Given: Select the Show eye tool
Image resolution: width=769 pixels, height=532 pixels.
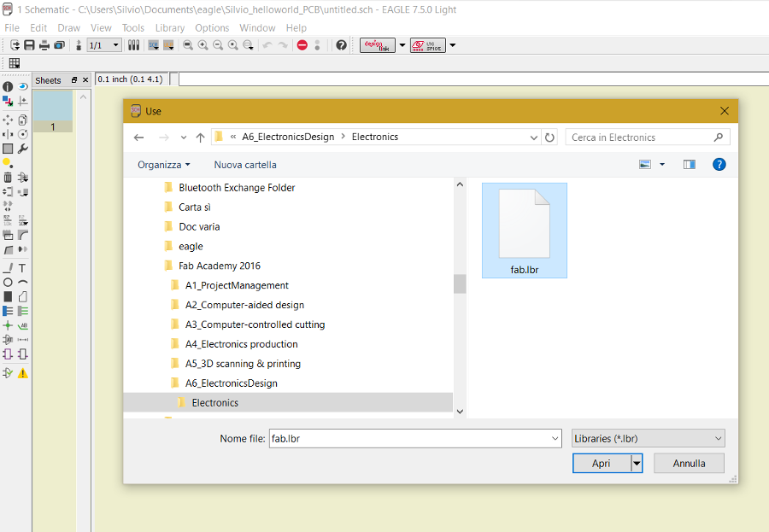Looking at the screenshot, I should tap(22, 87).
